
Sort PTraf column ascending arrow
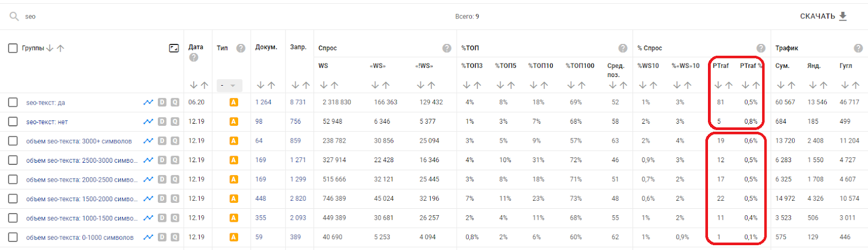(729, 85)
